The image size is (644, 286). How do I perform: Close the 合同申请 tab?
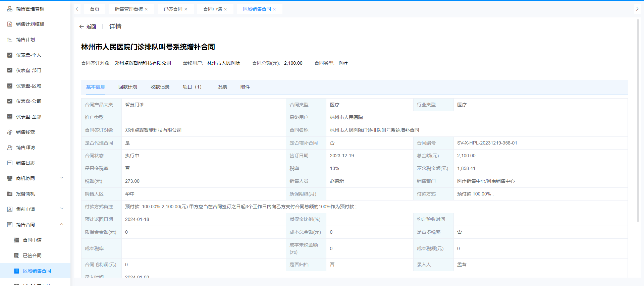click(225, 9)
